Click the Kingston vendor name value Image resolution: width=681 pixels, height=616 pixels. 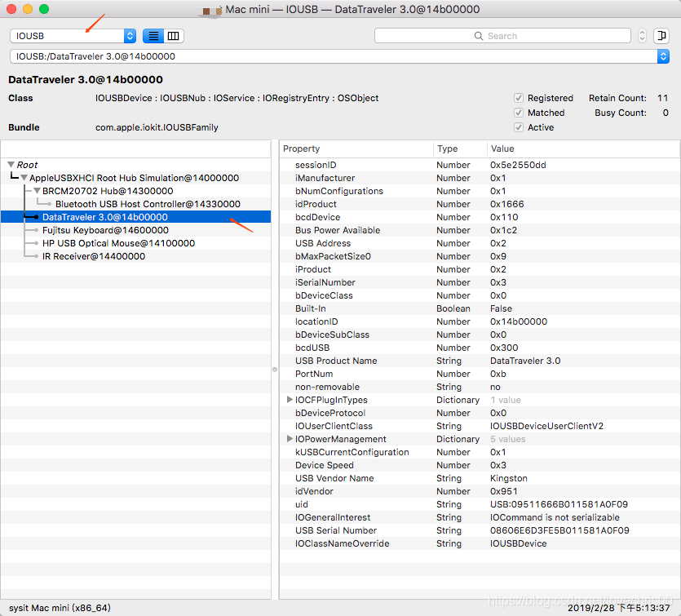click(509, 478)
